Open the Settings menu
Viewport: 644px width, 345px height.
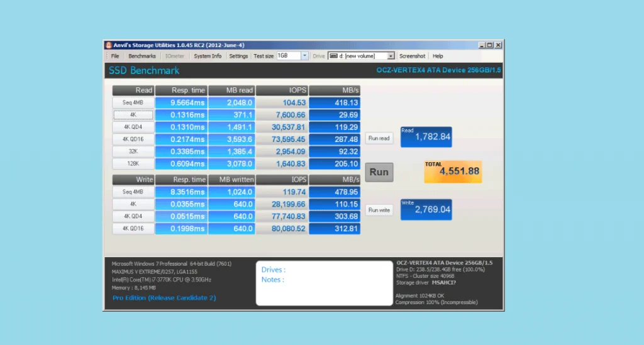pyautogui.click(x=238, y=56)
